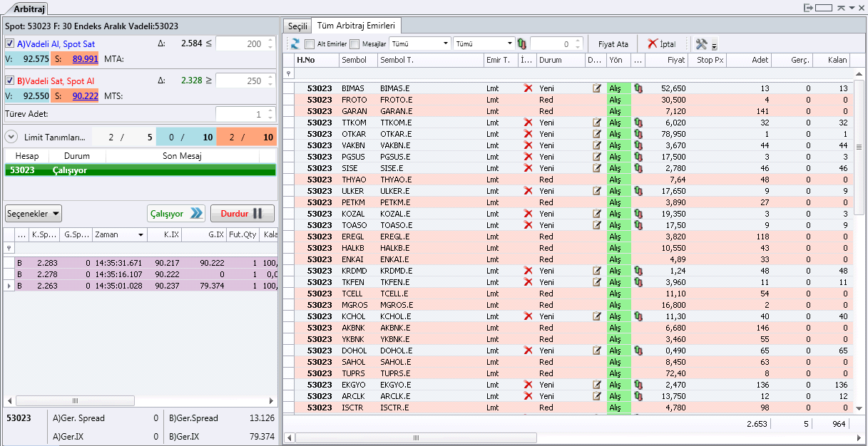Switch to the Seçili tab
The height and width of the screenshot is (446, 868).
click(297, 26)
